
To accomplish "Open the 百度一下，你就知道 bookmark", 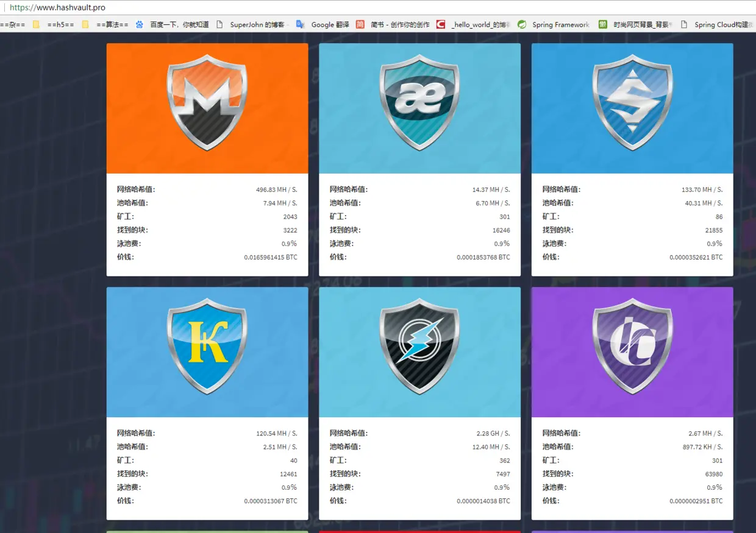I will pos(173,25).
